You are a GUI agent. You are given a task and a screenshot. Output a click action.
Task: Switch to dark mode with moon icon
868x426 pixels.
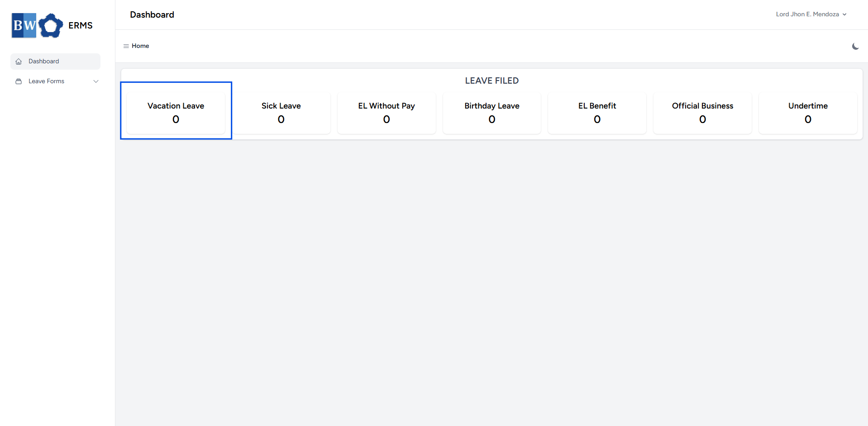[855, 46]
